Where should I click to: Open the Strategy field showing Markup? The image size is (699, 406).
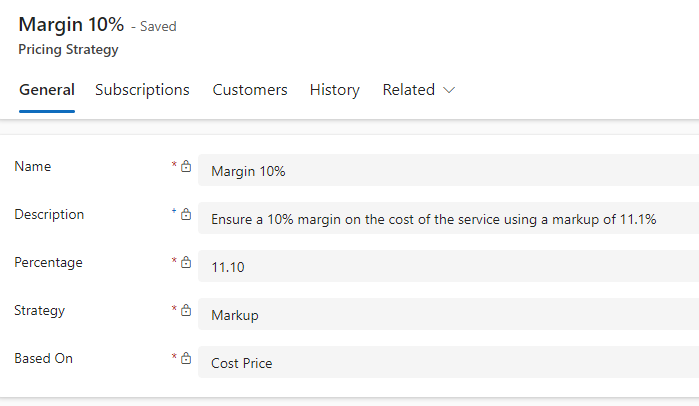[x=448, y=315]
